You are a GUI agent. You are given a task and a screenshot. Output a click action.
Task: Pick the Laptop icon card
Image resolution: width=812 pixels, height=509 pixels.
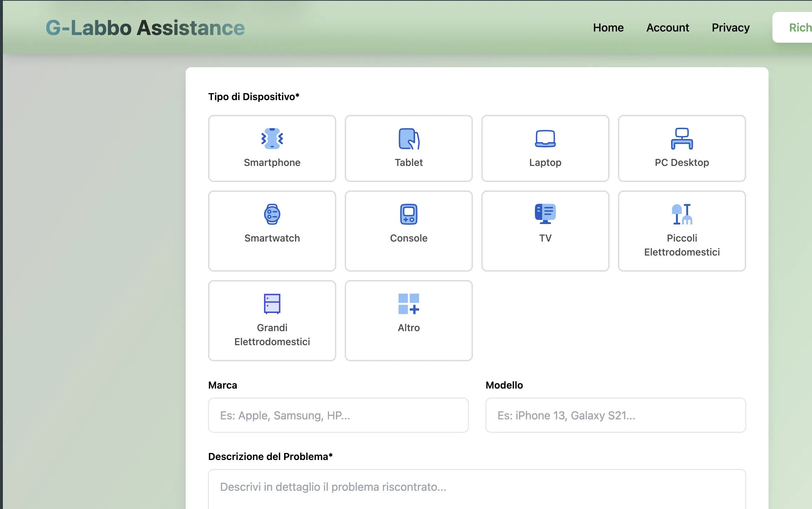545,139
